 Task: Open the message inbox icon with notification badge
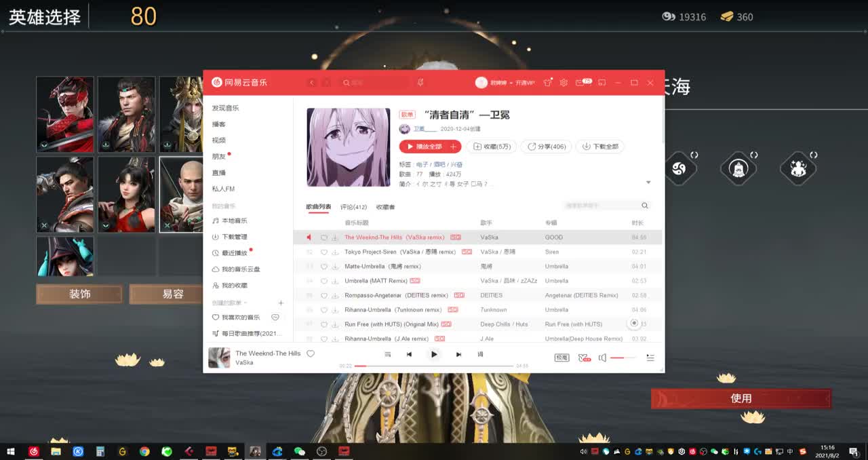[580, 82]
